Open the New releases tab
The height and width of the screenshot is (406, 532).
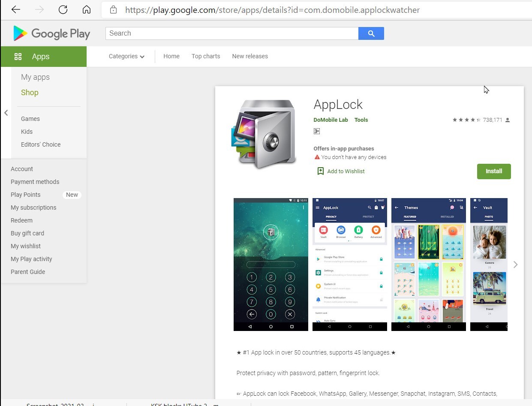click(250, 56)
